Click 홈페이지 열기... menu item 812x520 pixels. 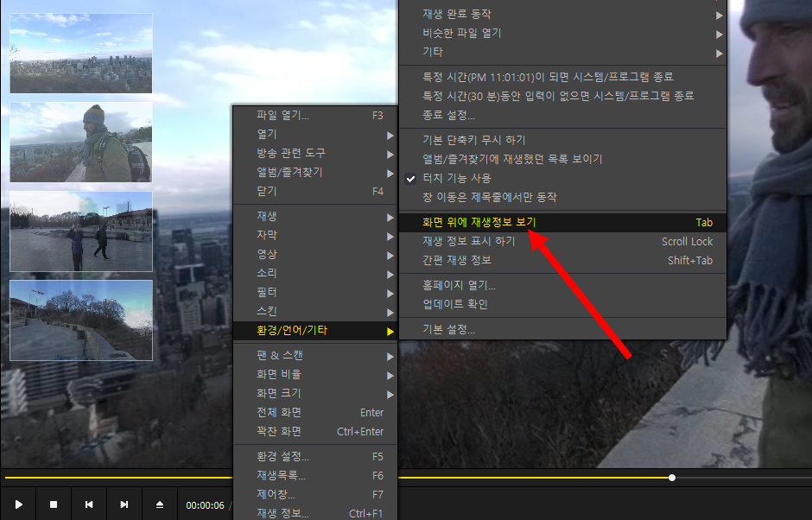pos(563,285)
